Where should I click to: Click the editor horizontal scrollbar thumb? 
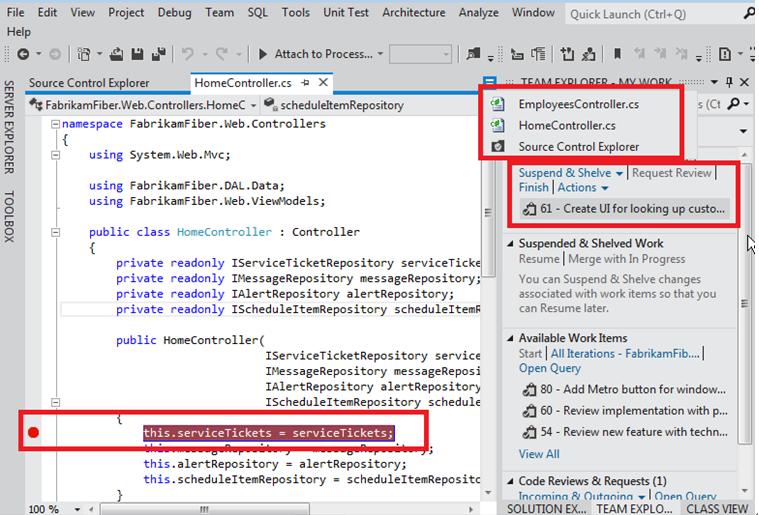tap(205, 509)
